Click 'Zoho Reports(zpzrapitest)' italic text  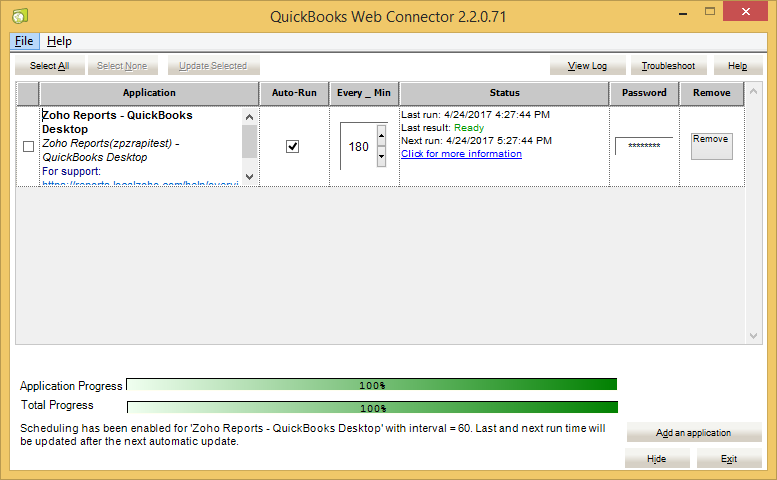pos(107,143)
